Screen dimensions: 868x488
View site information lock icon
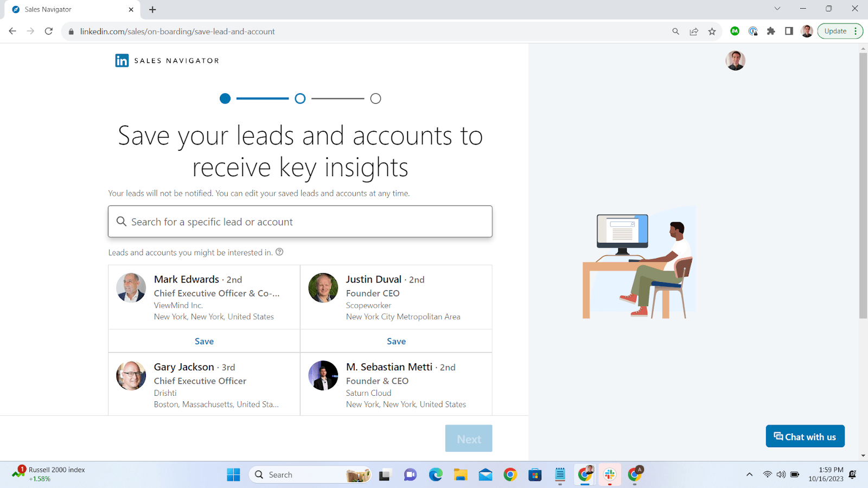[71, 31]
